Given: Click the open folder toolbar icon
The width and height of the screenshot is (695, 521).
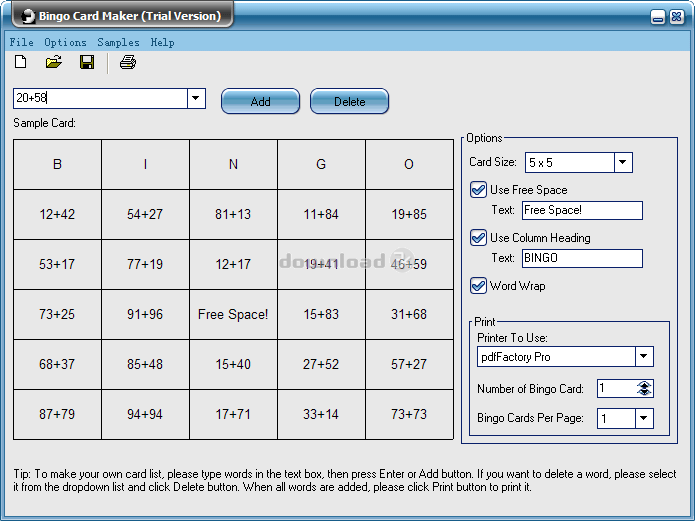Looking at the screenshot, I should [x=54, y=63].
